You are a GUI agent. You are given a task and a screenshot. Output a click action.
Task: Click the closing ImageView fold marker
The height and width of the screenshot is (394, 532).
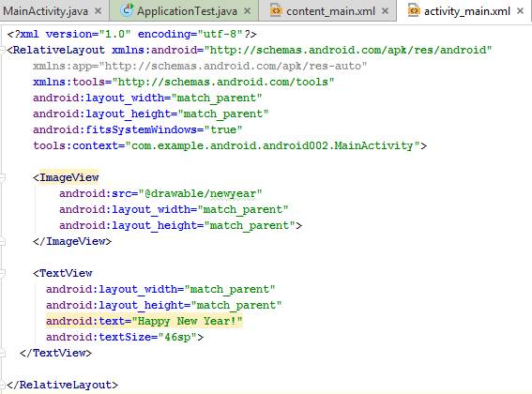(x=2, y=241)
